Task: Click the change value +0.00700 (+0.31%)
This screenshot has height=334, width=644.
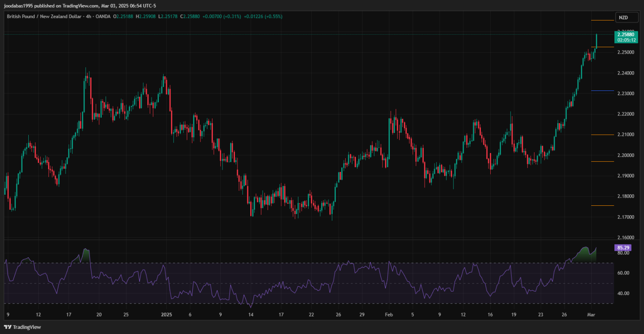Action: 222,16
